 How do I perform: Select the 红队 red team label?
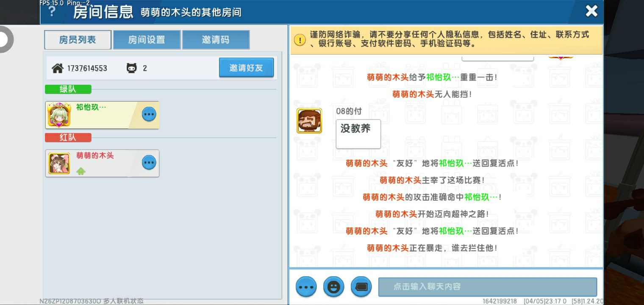(x=68, y=138)
